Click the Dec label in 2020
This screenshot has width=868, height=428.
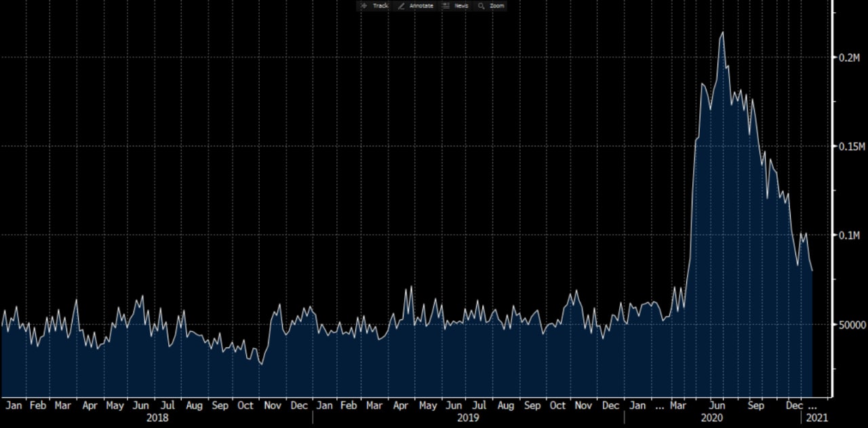(x=795, y=406)
